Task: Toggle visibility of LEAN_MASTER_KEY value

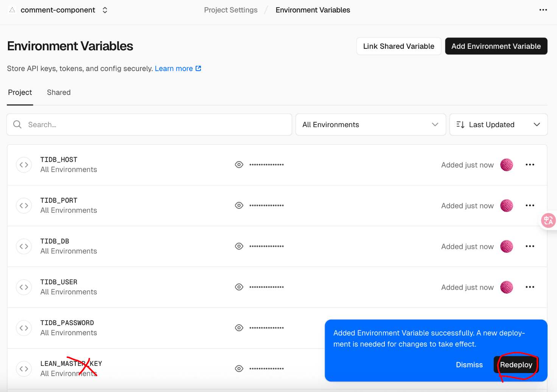Action: pyautogui.click(x=239, y=369)
